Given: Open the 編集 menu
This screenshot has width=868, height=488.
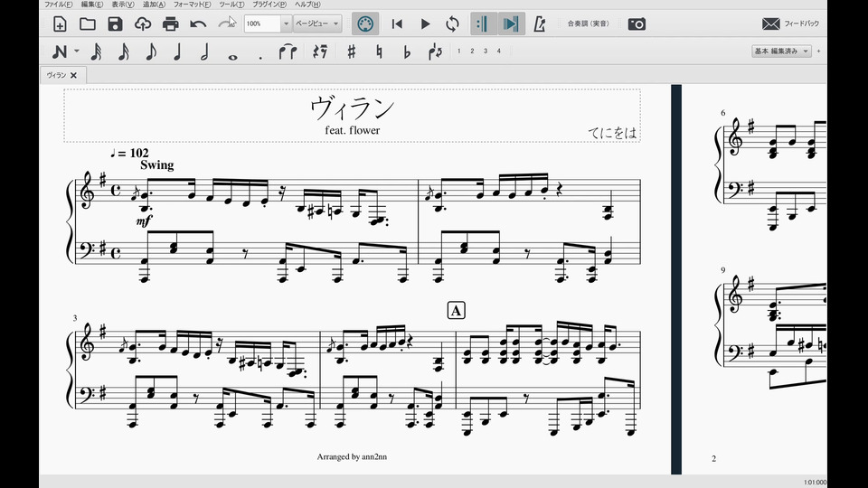Looking at the screenshot, I should tap(92, 5).
